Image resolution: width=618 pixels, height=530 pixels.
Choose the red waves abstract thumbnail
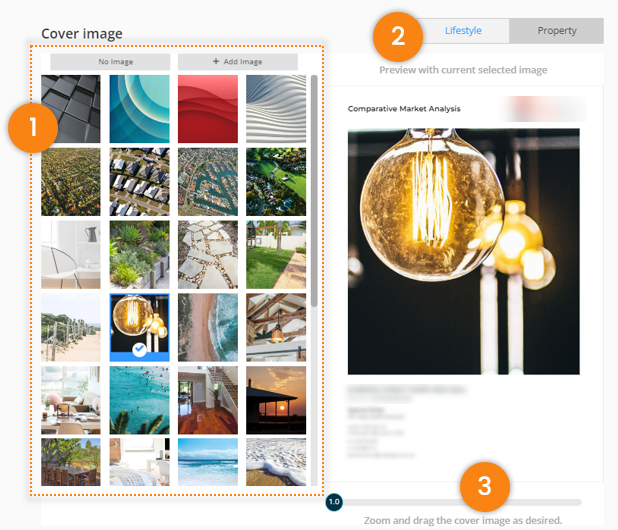[x=208, y=109]
